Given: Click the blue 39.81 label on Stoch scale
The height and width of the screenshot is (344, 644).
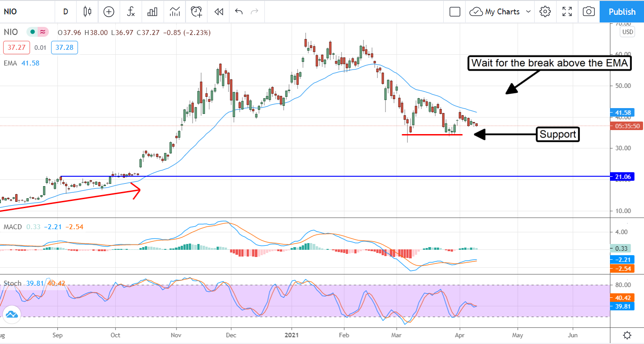Looking at the screenshot, I should (x=623, y=306).
